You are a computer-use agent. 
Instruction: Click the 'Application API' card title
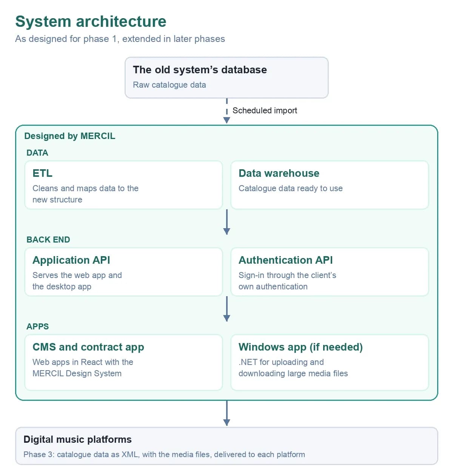71,260
